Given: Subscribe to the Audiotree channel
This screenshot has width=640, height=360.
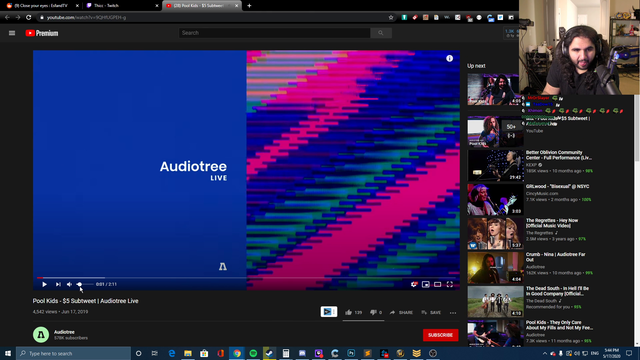Looking at the screenshot, I should (x=440, y=335).
